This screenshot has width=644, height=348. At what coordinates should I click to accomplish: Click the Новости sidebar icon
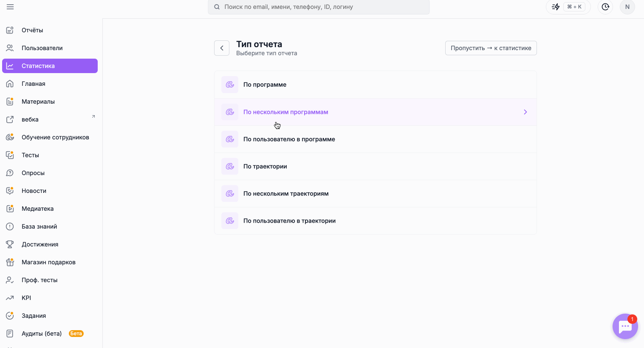coord(10,191)
